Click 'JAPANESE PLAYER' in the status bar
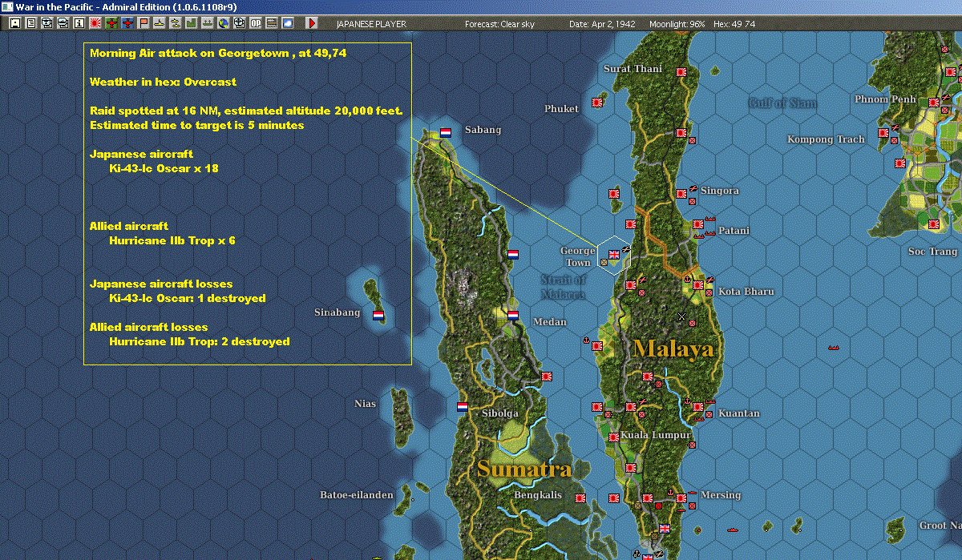Viewport: 962px width, 560px height. point(370,24)
